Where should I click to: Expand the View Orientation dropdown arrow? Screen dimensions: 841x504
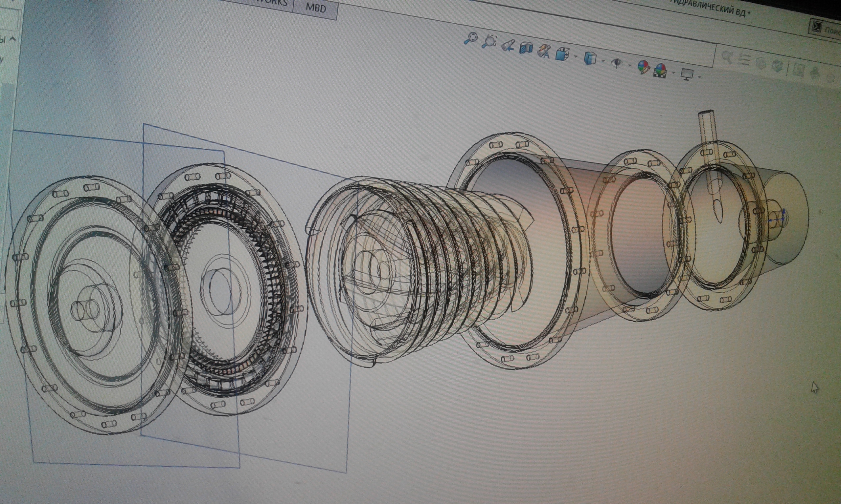575,56
